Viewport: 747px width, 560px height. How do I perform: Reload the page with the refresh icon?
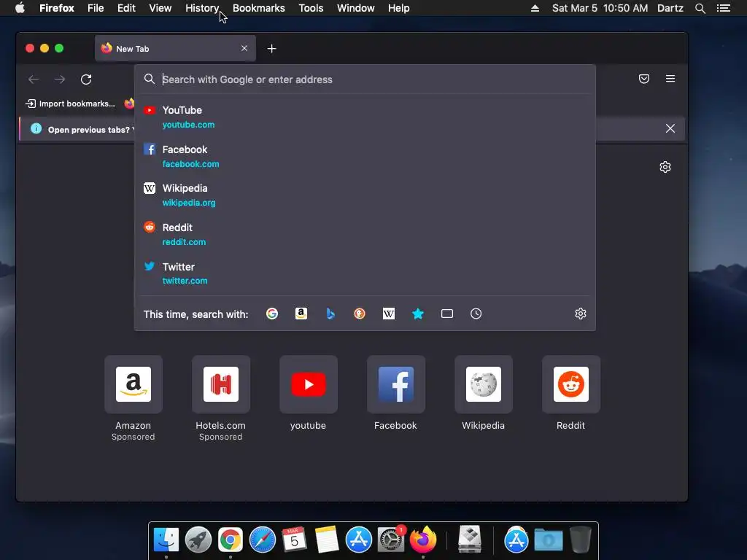[86, 79]
